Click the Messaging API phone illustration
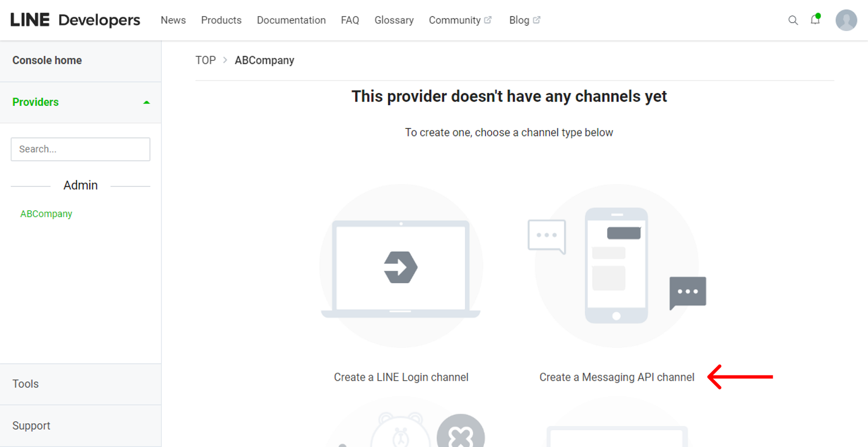 (617, 266)
